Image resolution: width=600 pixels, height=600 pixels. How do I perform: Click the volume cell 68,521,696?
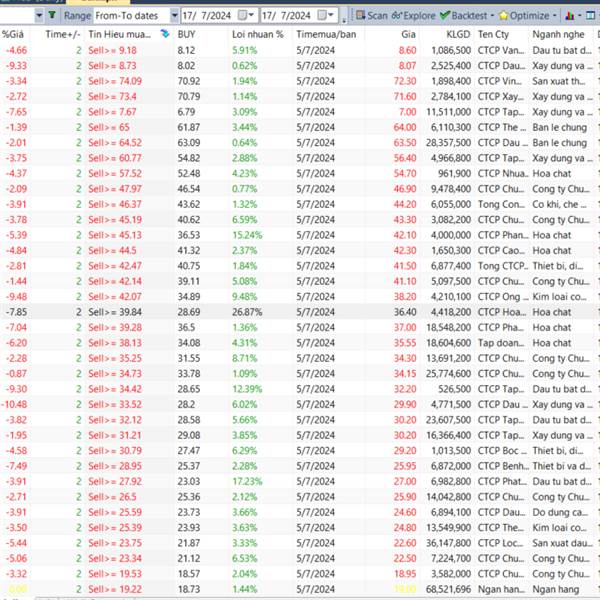point(448,589)
